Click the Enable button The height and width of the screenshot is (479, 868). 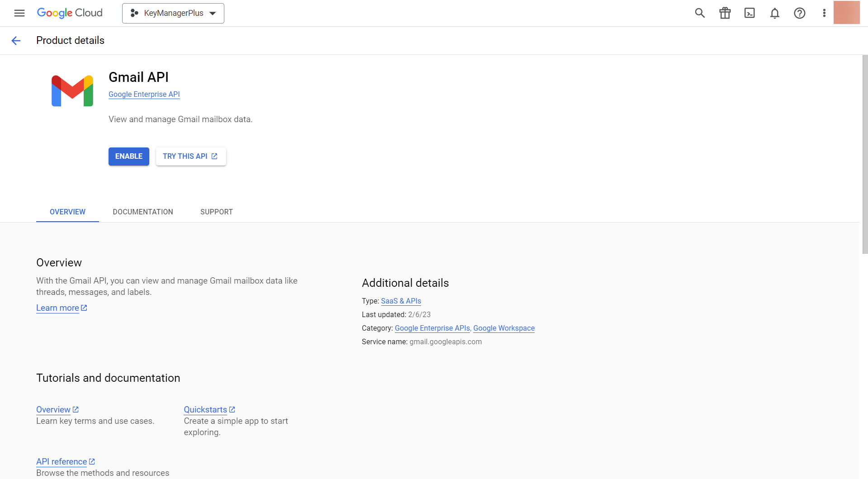128,157
